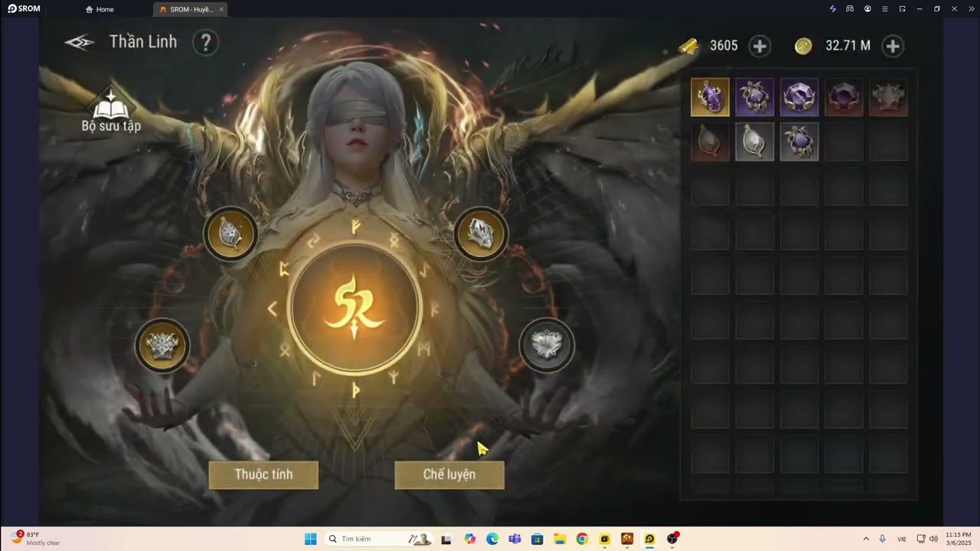Open Thuộc tính attributes panel
This screenshot has width=980, height=551.
point(263,474)
